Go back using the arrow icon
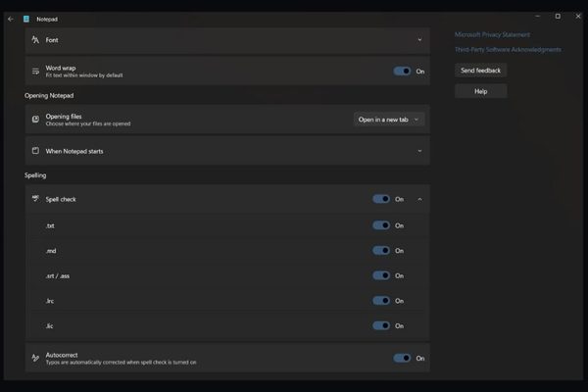Image resolution: width=588 pixels, height=392 pixels. pyautogui.click(x=11, y=19)
